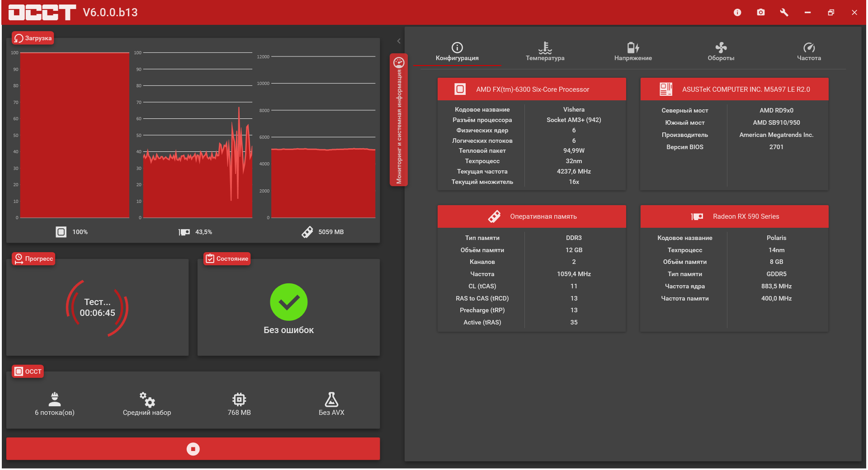Viewport: 868px width, 470px height.
Task: Click the Radeon RX 590 Series header
Action: 735,216
